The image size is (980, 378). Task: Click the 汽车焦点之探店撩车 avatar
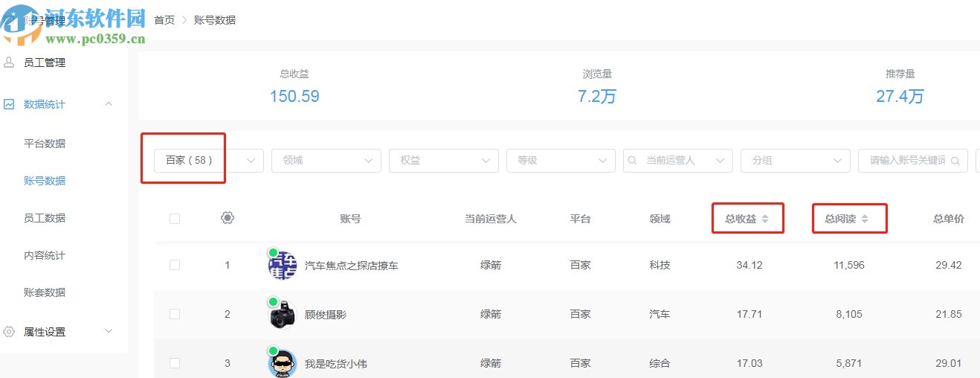(x=282, y=265)
